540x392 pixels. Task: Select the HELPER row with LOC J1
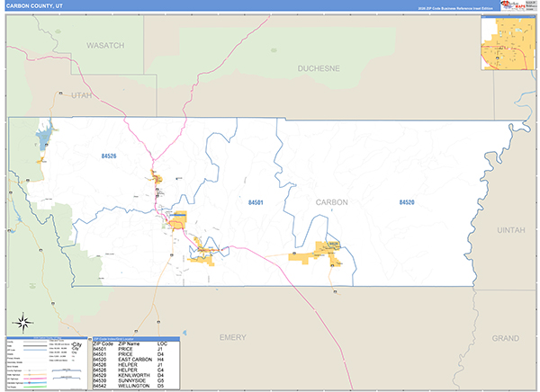coord(136,364)
